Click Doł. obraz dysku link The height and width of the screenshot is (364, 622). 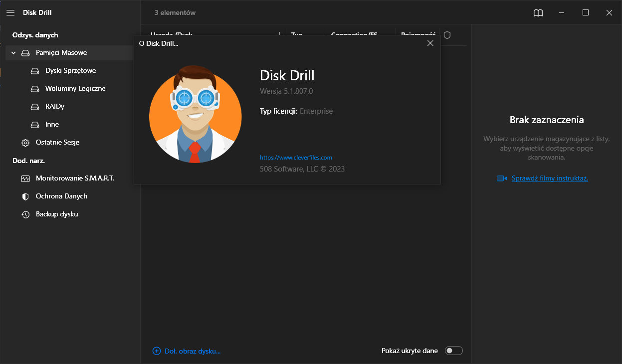click(193, 351)
